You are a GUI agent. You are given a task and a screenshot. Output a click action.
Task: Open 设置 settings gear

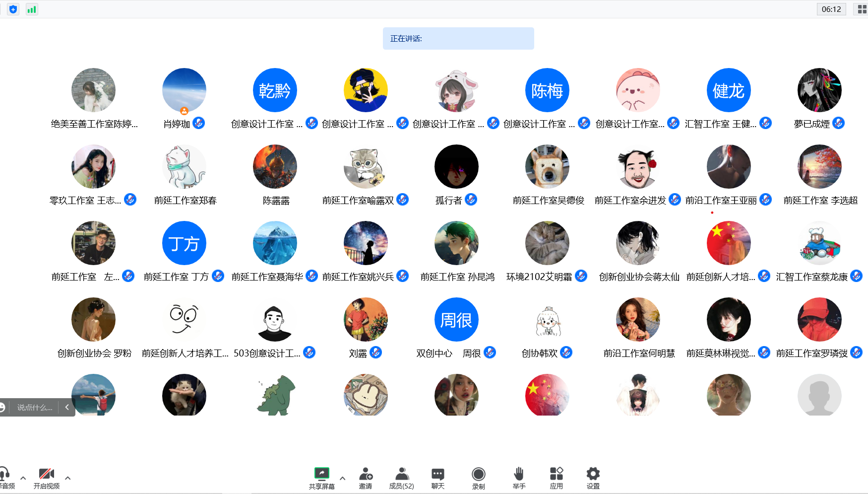pos(593,474)
